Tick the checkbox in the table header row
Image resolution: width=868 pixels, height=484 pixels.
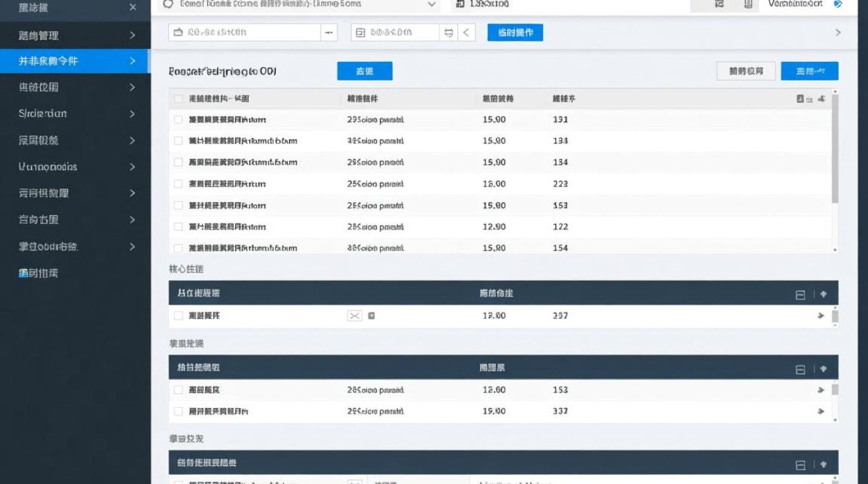(x=179, y=99)
